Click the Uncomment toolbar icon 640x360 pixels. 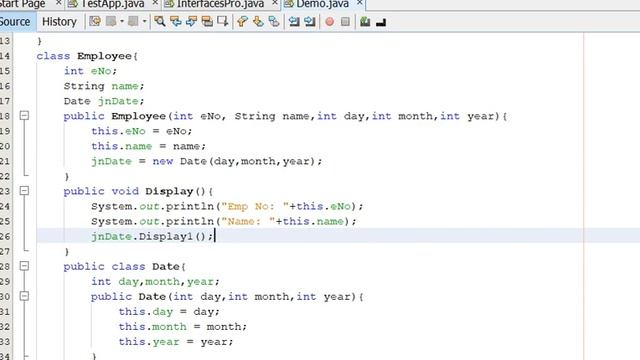[381, 21]
